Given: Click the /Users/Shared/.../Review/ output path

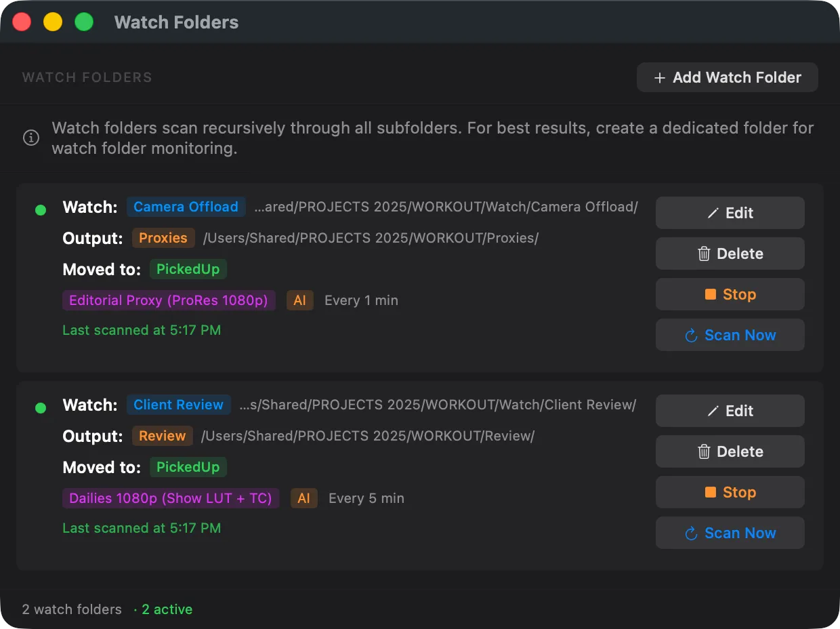Looking at the screenshot, I should coord(368,436).
